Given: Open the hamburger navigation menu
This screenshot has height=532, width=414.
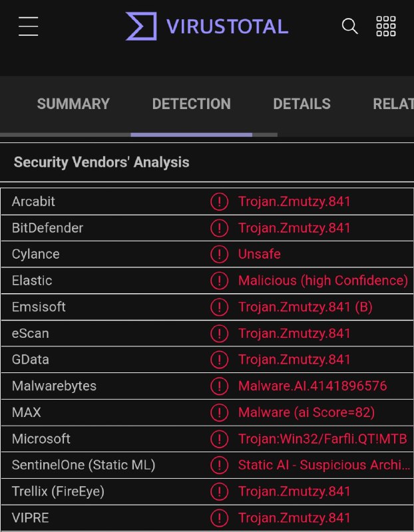Looking at the screenshot, I should [x=29, y=27].
